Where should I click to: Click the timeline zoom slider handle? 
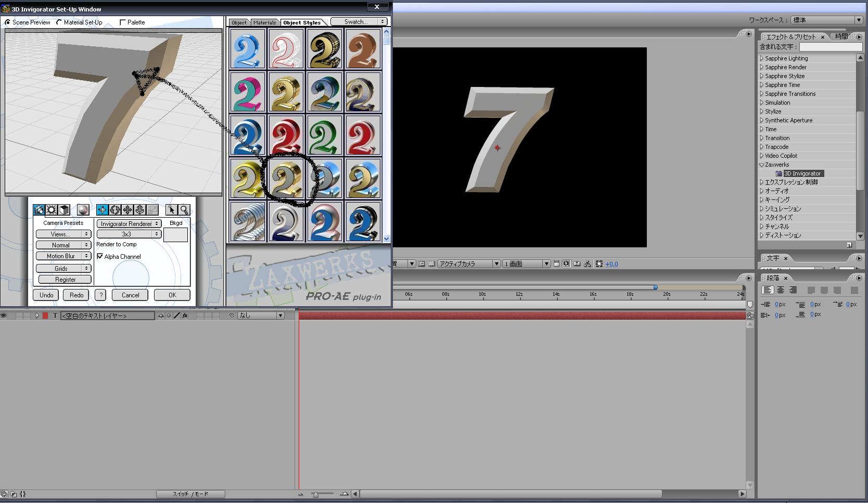coord(315,494)
